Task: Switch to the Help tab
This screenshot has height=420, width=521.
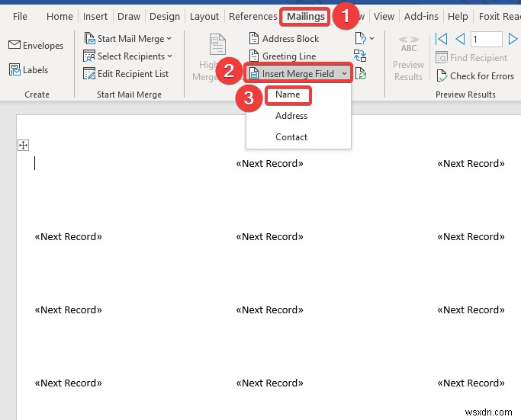Action: tap(458, 16)
